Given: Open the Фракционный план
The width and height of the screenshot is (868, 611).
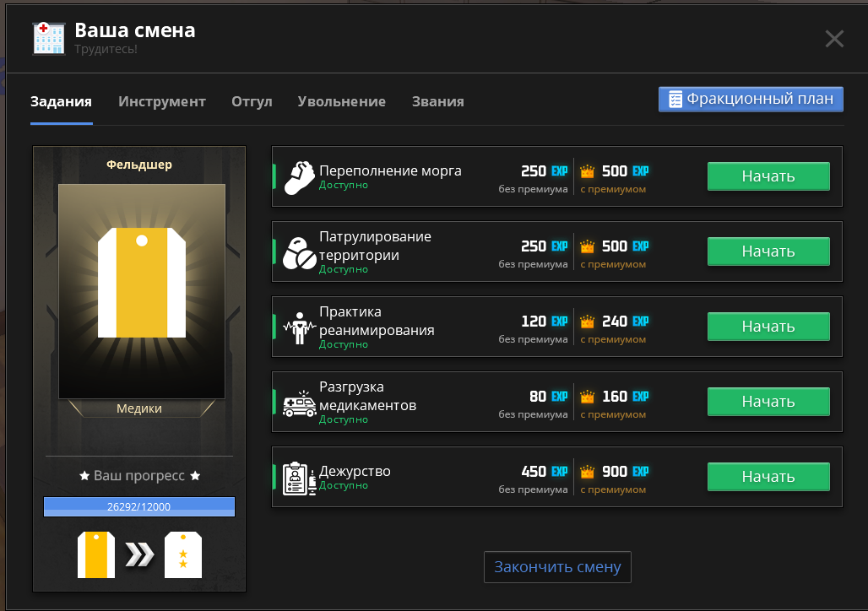Looking at the screenshot, I should click(751, 99).
